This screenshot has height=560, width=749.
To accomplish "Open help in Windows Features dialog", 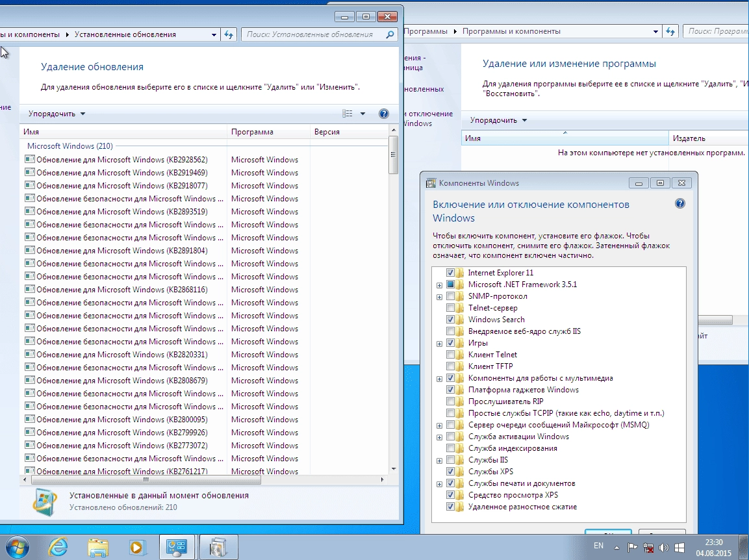I will (x=680, y=203).
